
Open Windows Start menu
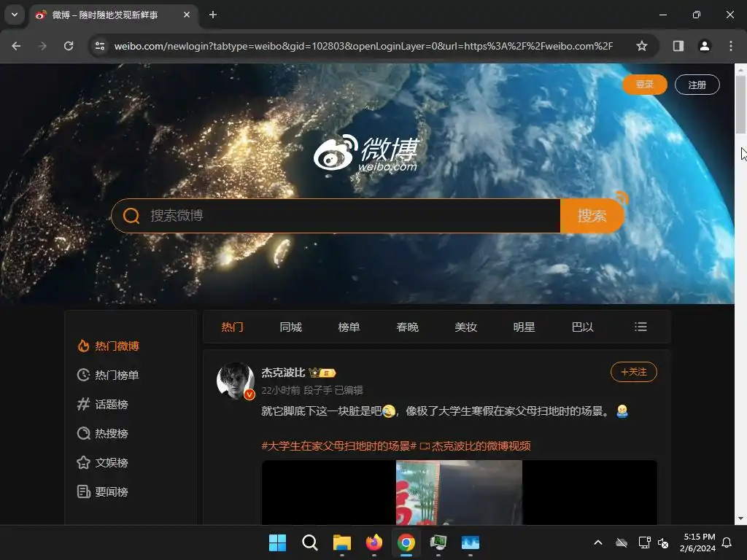[x=277, y=542]
